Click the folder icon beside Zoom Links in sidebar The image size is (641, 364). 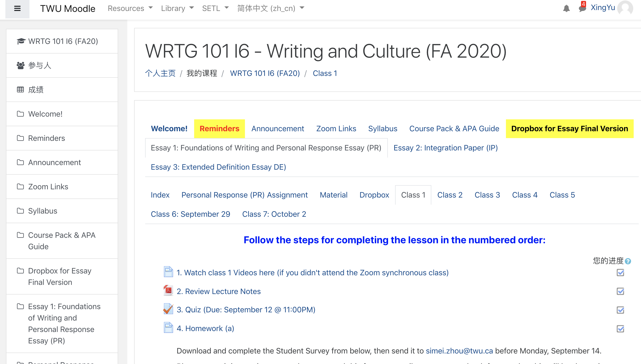tap(20, 187)
